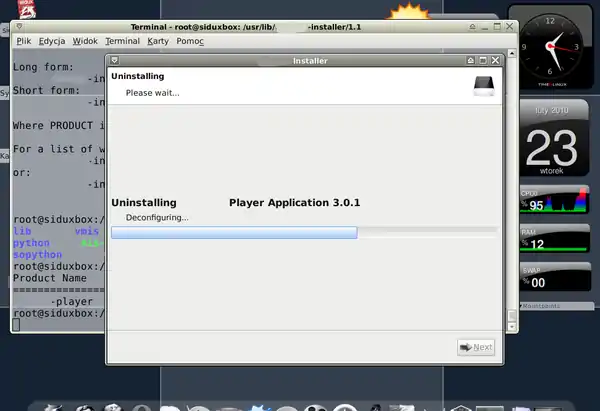Open the Pomoc help menu
The image size is (600, 411).
[189, 41]
